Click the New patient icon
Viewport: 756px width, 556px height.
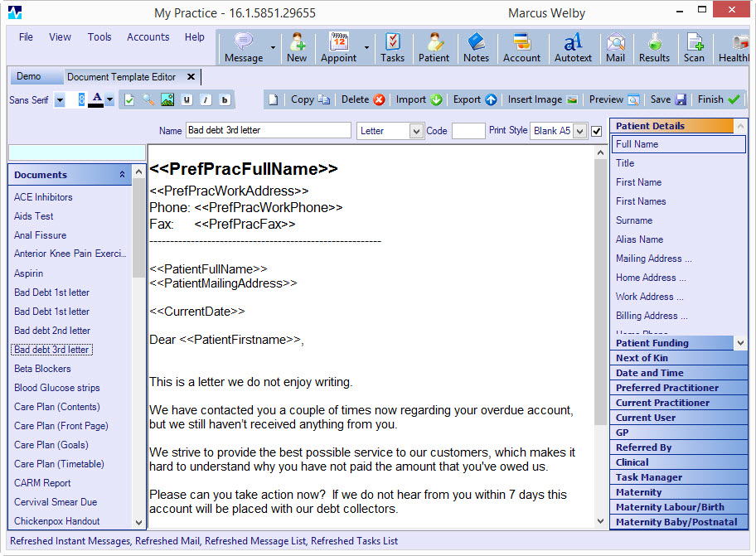point(297,47)
